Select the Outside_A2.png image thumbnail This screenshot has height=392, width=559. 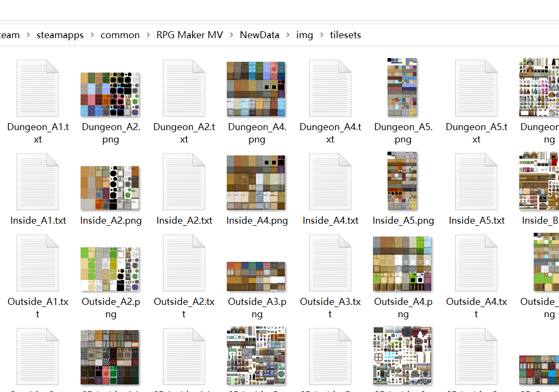pos(110,269)
